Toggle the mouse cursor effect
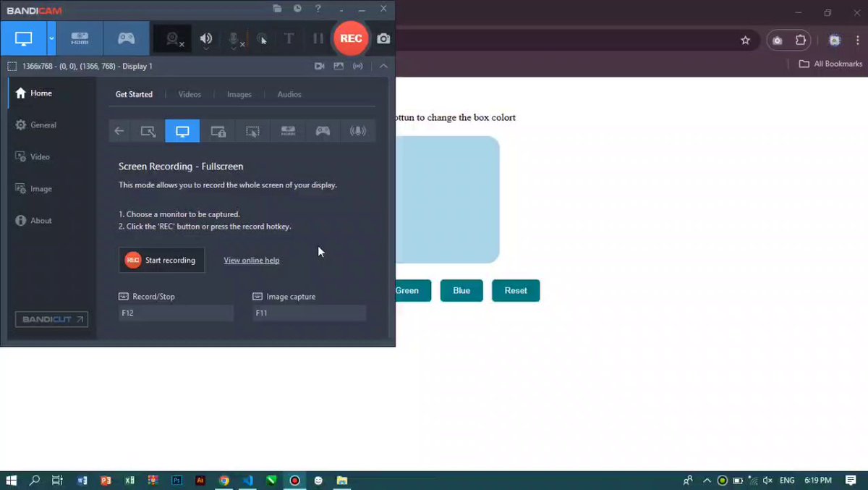The height and width of the screenshot is (490, 868). point(262,39)
